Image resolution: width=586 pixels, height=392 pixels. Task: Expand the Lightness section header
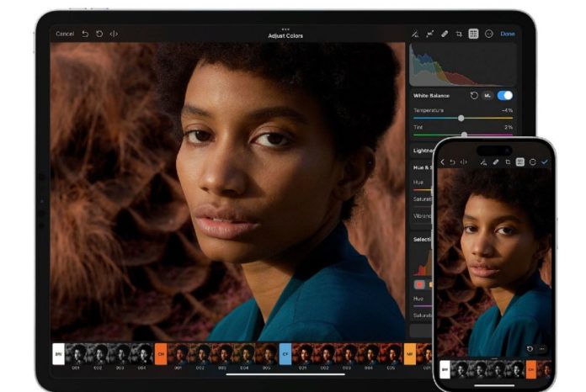coord(422,151)
